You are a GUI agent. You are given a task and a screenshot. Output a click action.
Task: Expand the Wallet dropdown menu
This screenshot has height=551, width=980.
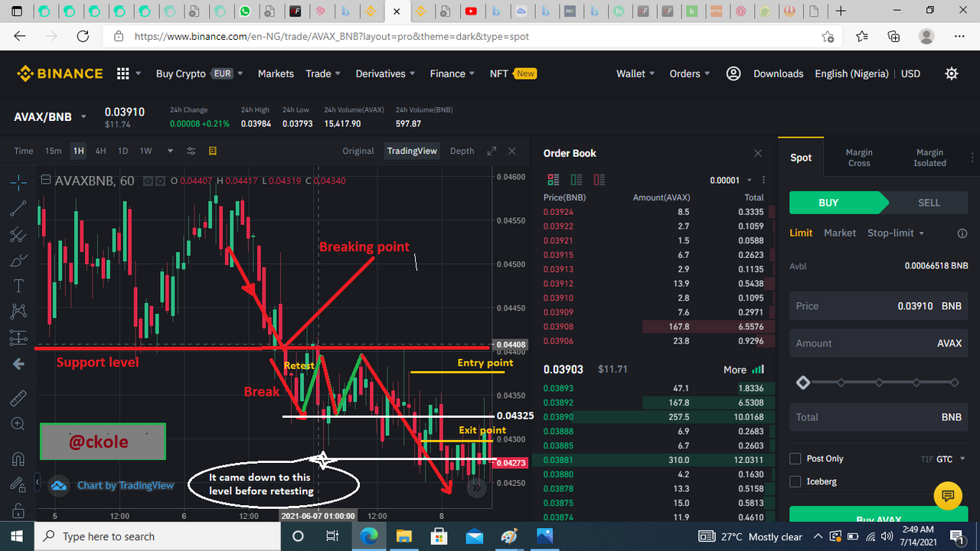point(635,73)
